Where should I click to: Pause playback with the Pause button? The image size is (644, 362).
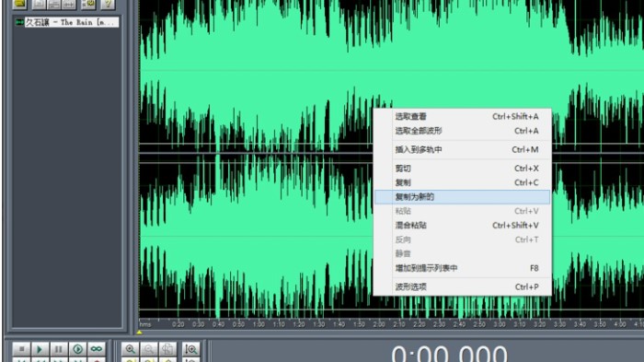click(59, 349)
